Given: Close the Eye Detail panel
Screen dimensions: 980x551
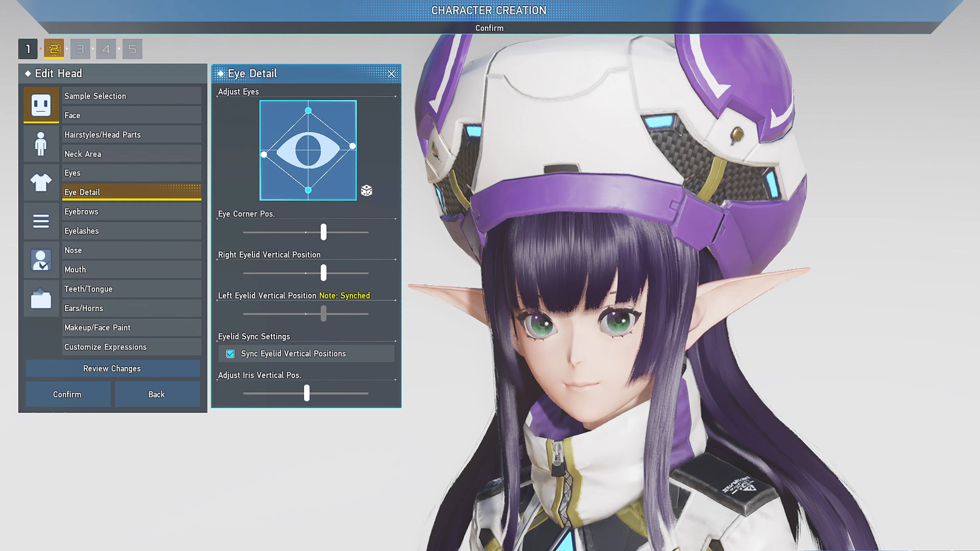Looking at the screenshot, I should click(x=391, y=74).
